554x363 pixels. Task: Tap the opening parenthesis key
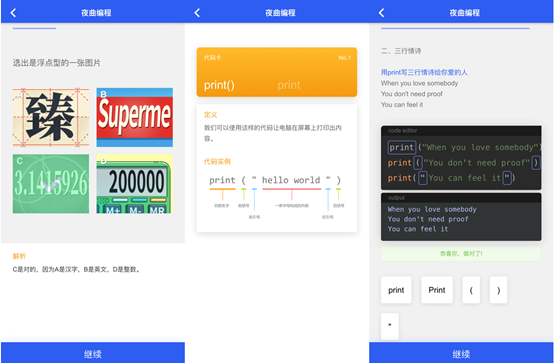[x=471, y=290]
